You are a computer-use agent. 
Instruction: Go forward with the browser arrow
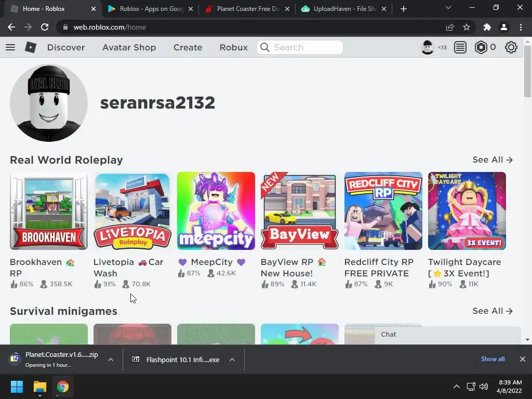[x=28, y=27]
